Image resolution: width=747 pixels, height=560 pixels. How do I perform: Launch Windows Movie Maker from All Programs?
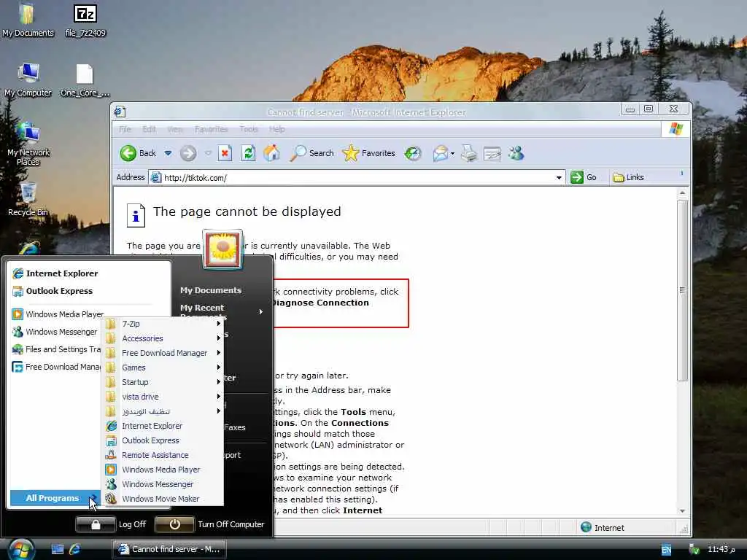164,499
